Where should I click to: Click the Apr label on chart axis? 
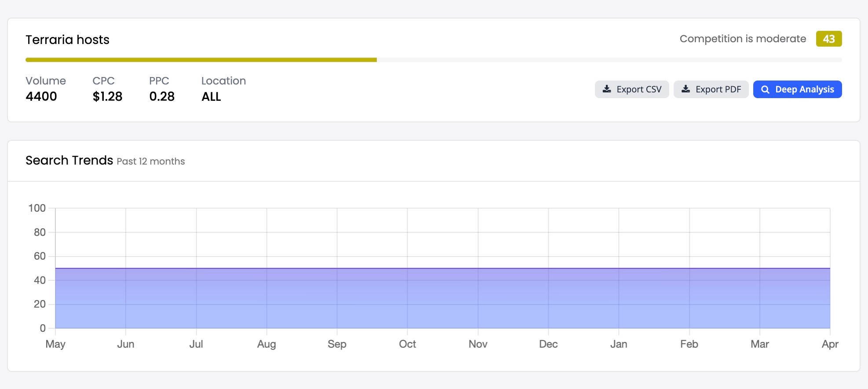click(830, 344)
